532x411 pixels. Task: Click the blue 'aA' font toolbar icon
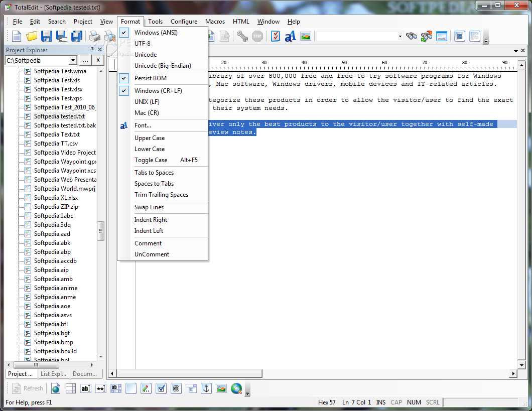[291, 36]
